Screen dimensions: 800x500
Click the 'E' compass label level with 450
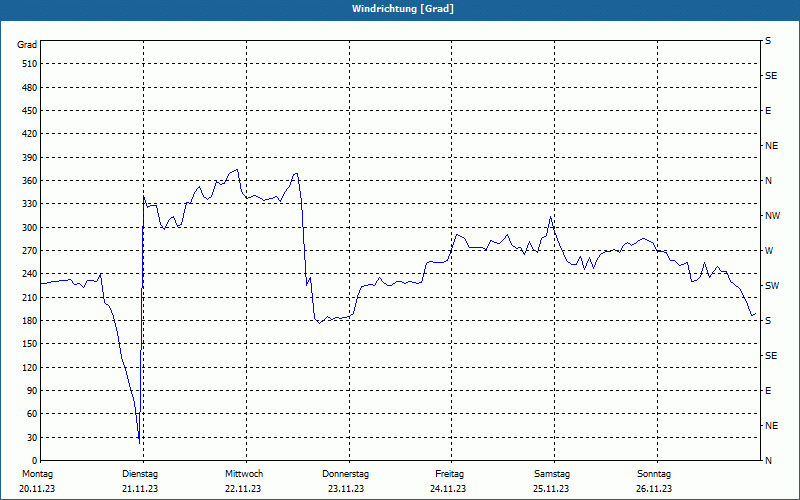pos(768,111)
